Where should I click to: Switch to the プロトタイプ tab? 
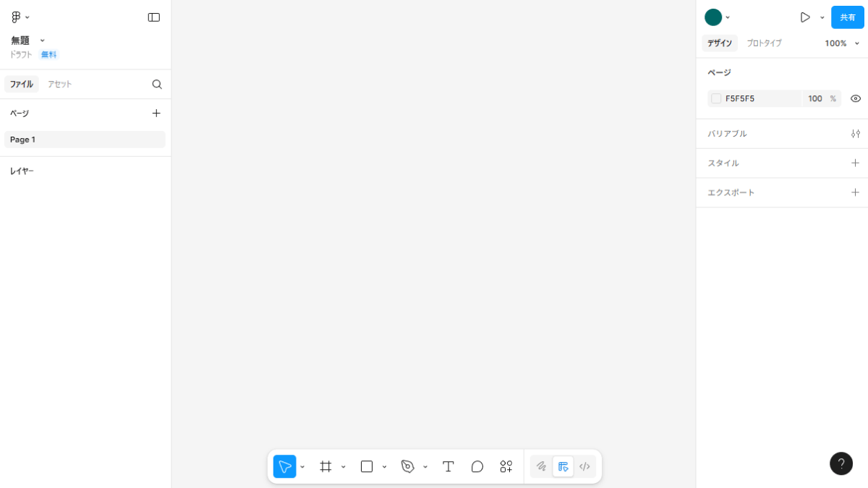(x=764, y=43)
